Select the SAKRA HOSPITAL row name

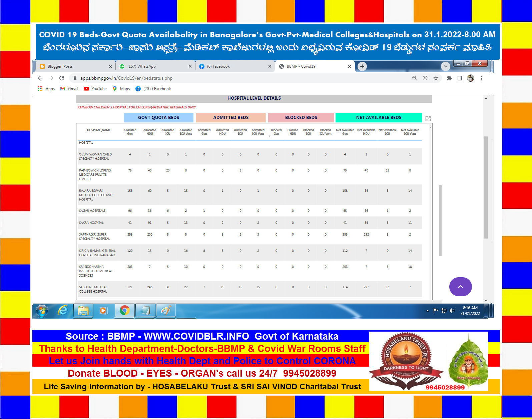point(91,223)
